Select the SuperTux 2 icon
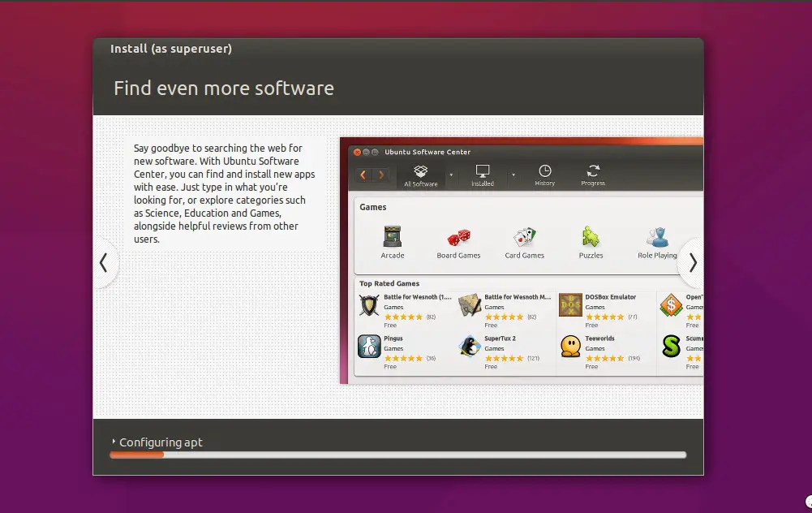The width and height of the screenshot is (812, 513). click(470, 347)
